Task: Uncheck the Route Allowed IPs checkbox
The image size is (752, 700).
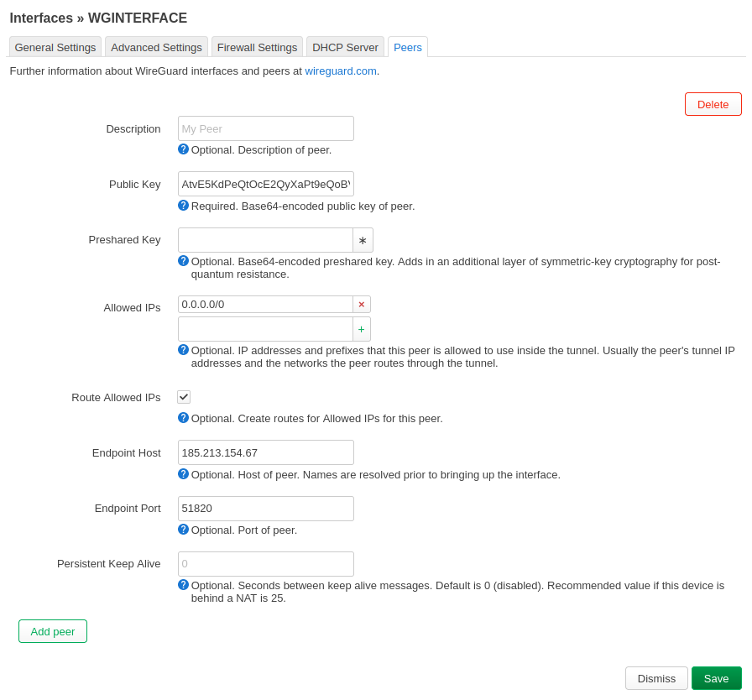Action: (x=184, y=397)
